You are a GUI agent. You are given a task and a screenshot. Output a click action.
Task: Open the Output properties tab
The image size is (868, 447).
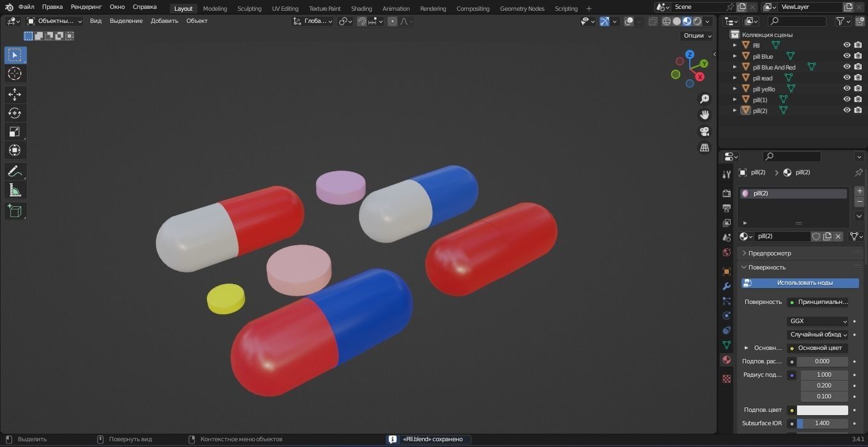[726, 208]
